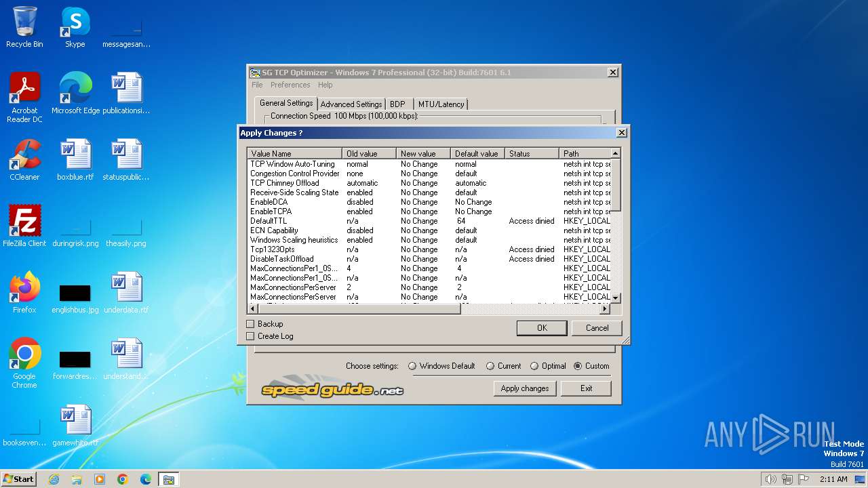Open understand rtf desktop document
The width and height of the screenshot is (868, 488).
126,359
